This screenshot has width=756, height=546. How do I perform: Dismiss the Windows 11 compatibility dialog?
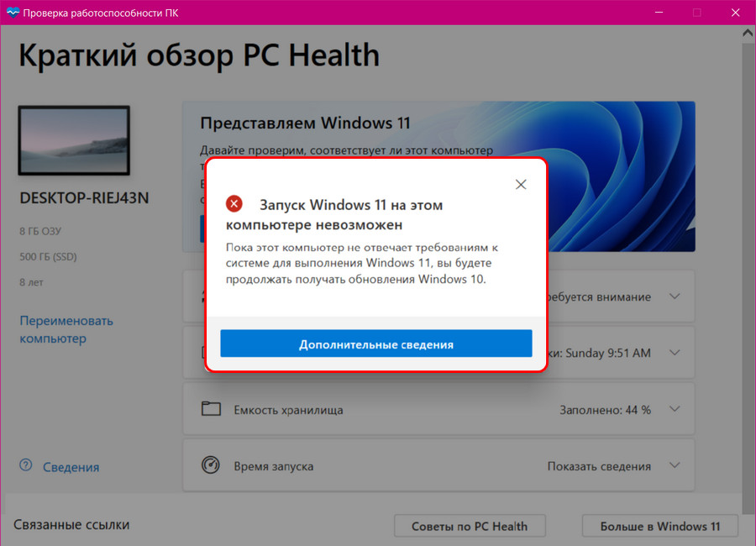tap(521, 184)
